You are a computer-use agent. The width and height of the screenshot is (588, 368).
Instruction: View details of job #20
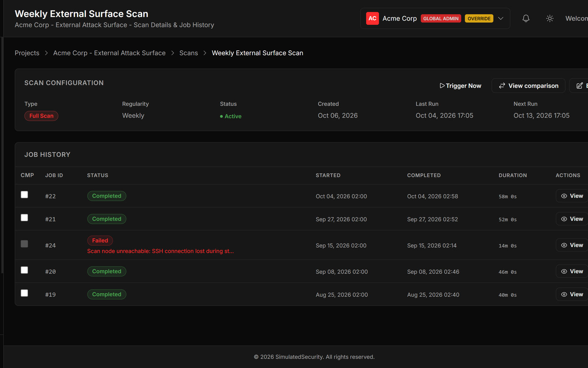point(572,271)
